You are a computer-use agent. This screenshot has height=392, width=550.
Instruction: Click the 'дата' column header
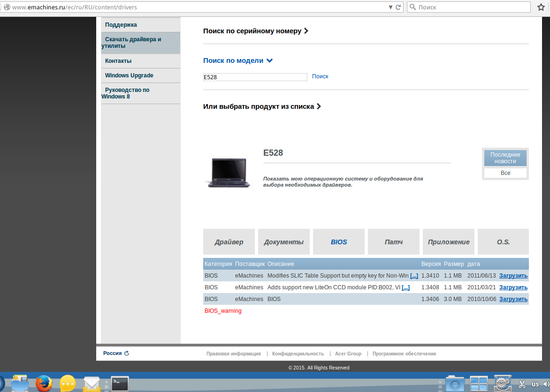(474, 264)
